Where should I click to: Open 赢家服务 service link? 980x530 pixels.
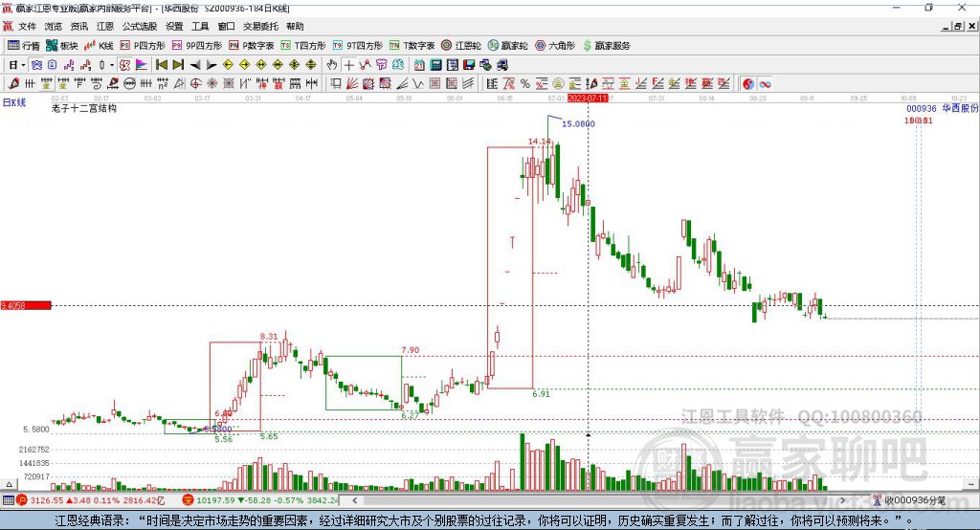(606, 46)
